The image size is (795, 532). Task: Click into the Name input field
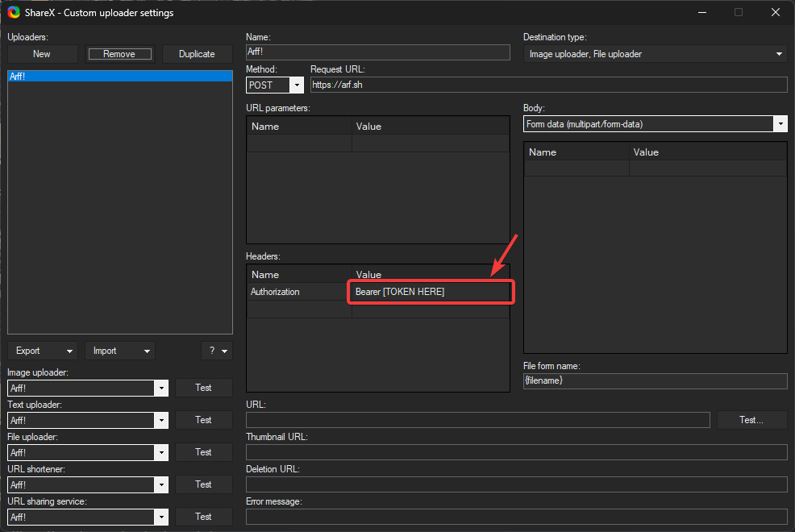pyautogui.click(x=377, y=52)
